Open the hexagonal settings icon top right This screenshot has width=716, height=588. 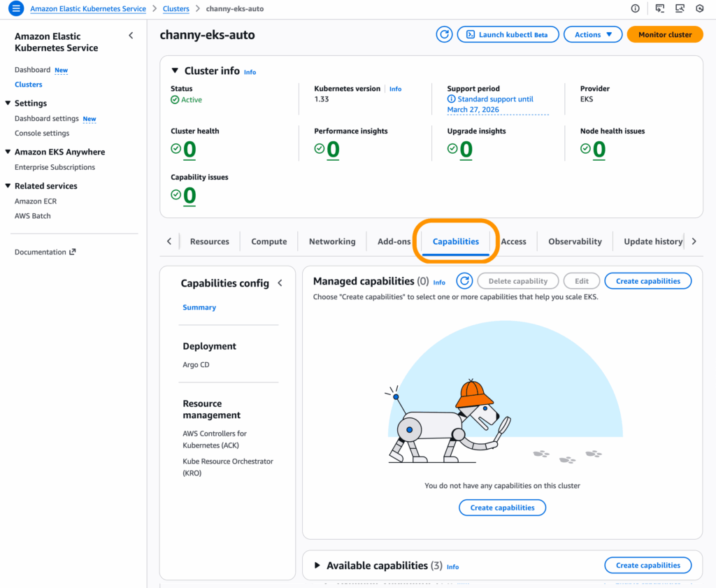[x=699, y=8]
